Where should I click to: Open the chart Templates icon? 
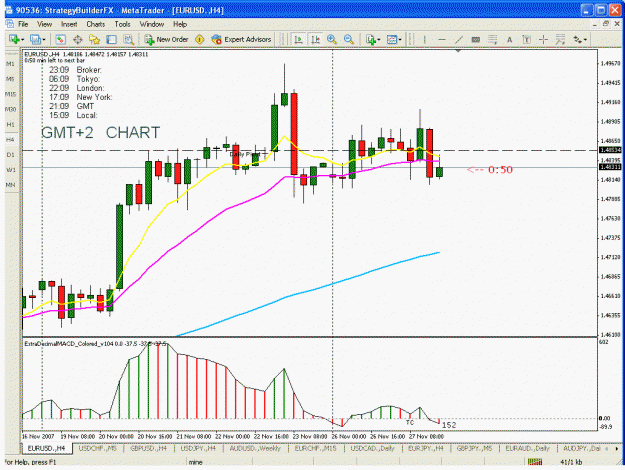coord(392,39)
